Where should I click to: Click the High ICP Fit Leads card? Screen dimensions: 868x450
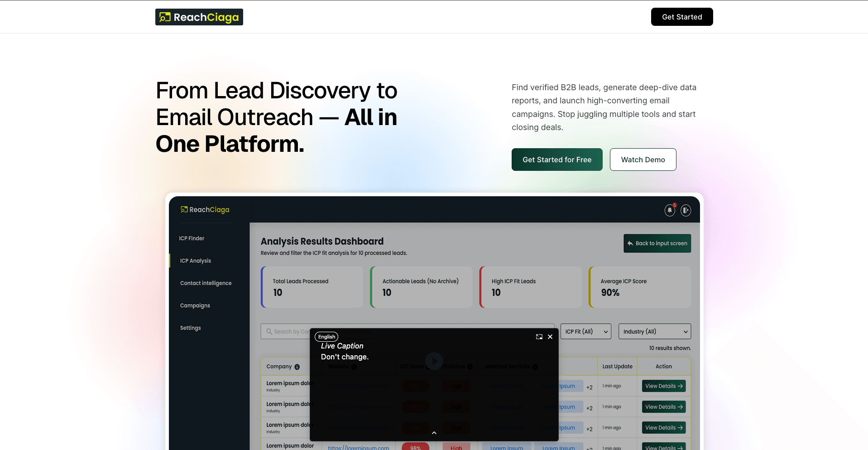[531, 287]
